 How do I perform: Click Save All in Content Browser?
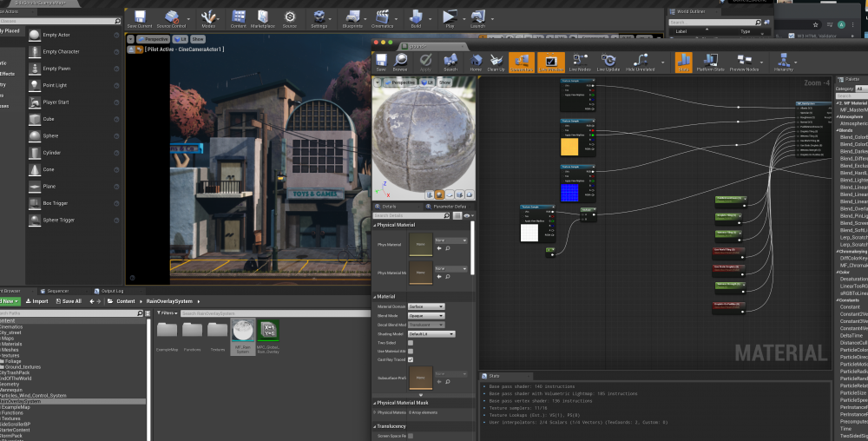click(x=68, y=301)
